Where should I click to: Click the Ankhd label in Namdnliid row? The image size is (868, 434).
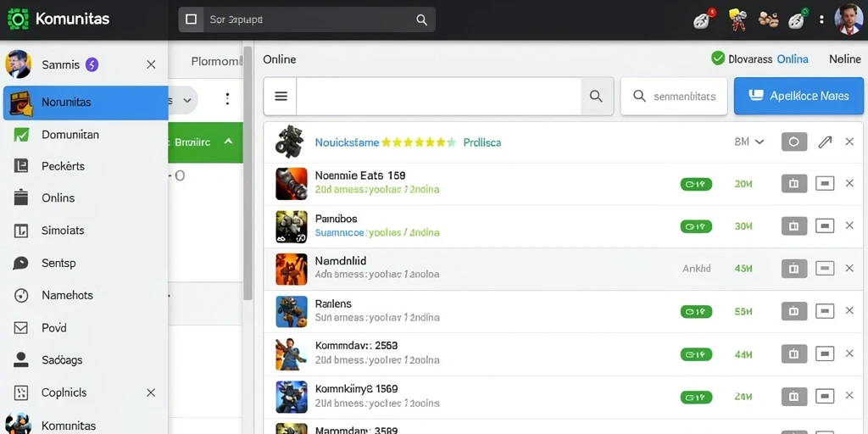tap(697, 269)
